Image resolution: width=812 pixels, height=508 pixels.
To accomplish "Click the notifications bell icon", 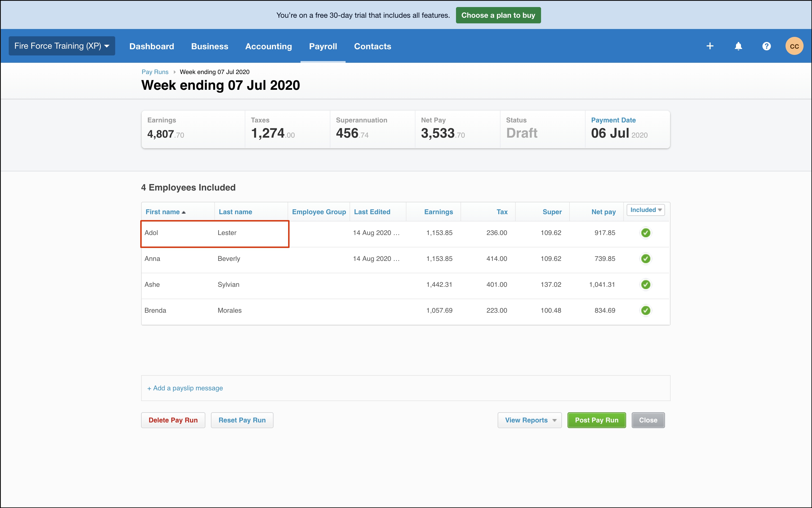I will pos(738,46).
